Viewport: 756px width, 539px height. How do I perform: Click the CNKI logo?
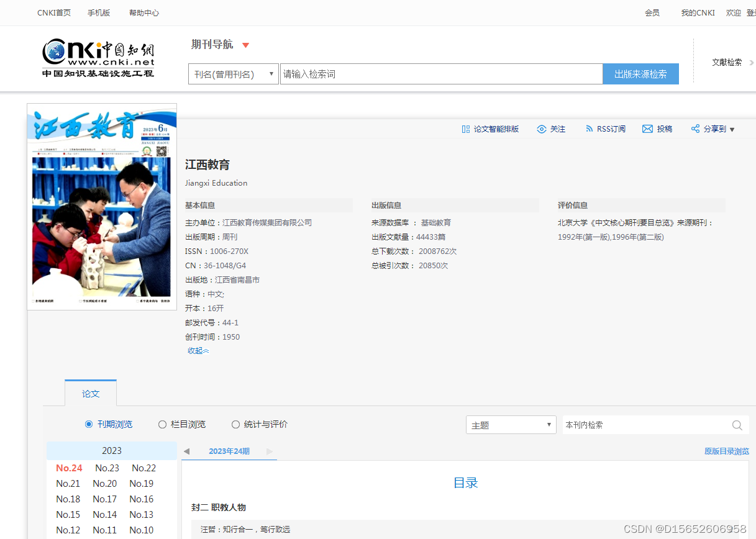98,58
